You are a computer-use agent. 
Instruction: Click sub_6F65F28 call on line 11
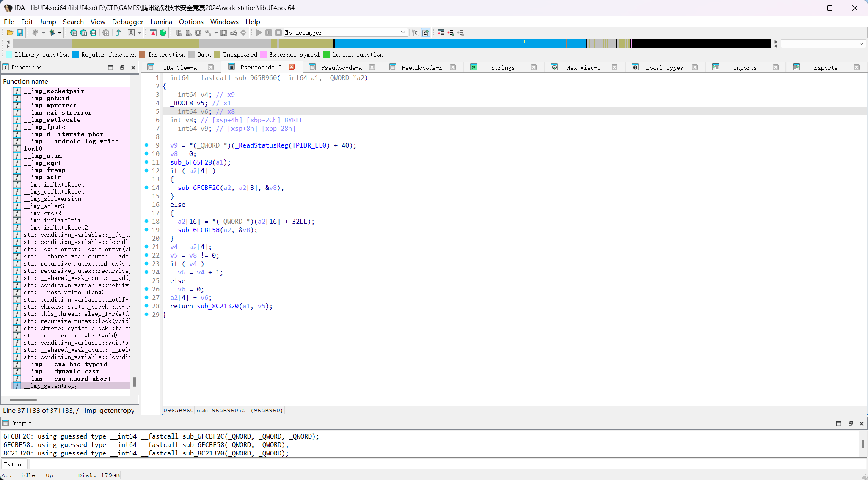click(x=191, y=162)
